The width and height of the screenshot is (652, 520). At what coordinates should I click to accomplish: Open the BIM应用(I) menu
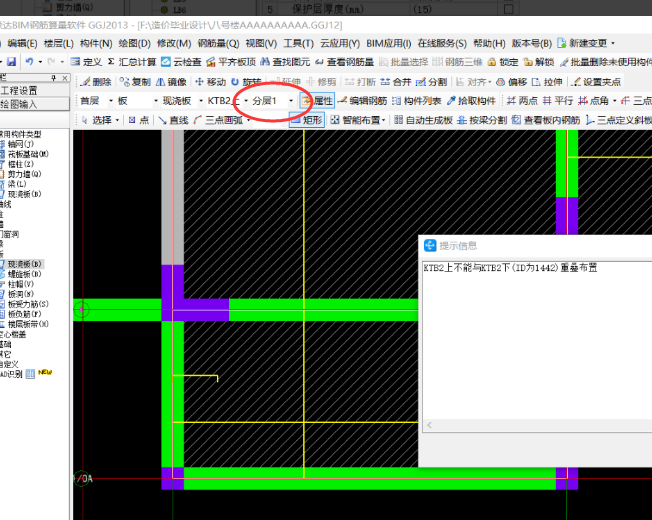tap(388, 43)
